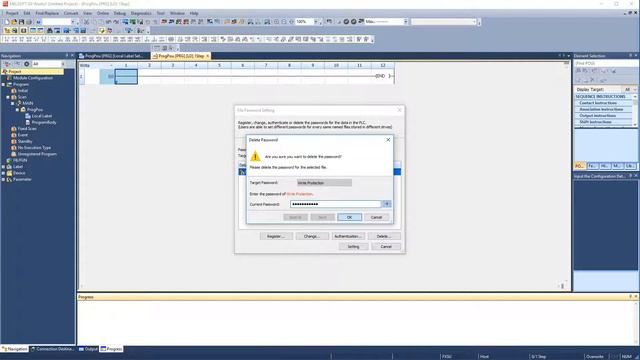640x360 pixels.
Task: Select Contact Instructions in Element Selection list
Action: pos(598,103)
